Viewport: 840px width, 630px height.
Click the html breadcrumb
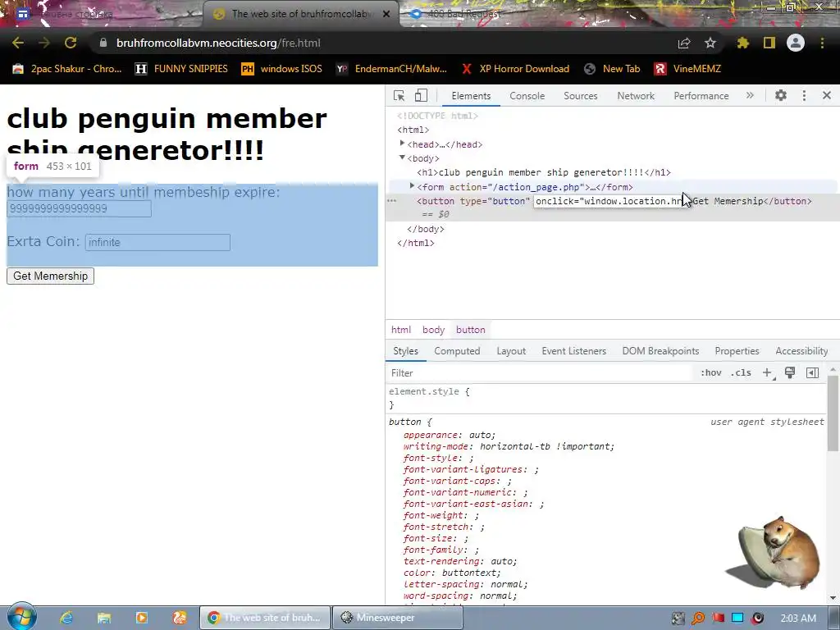tap(400, 330)
